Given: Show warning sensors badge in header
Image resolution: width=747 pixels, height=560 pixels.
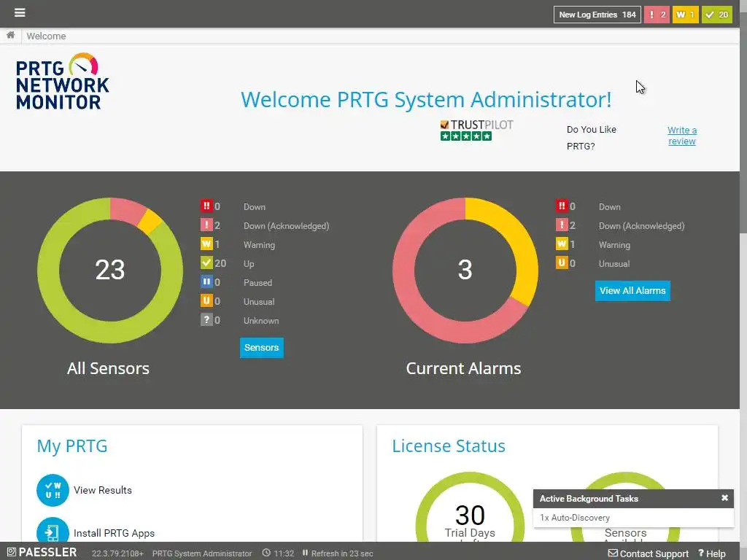Looking at the screenshot, I should (685, 15).
